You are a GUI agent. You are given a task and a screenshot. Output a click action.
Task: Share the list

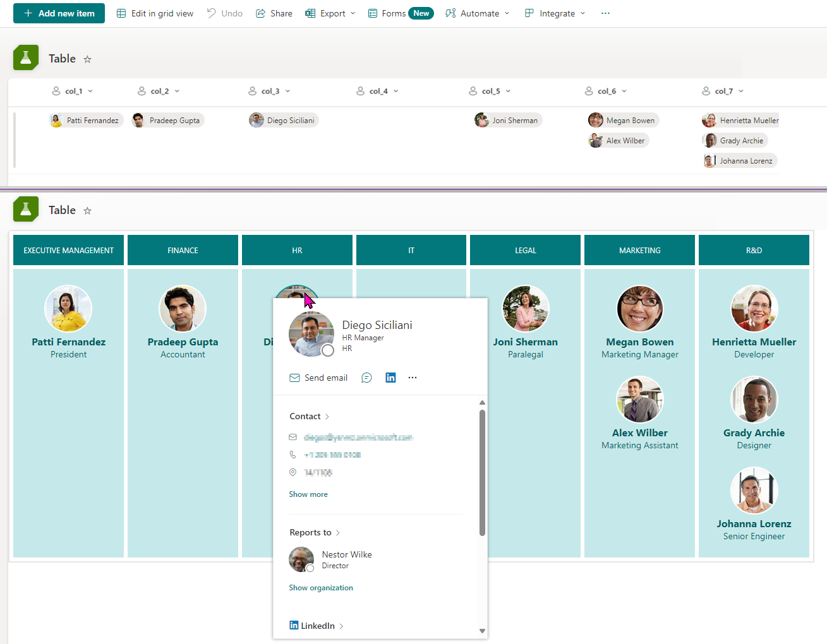274,13
